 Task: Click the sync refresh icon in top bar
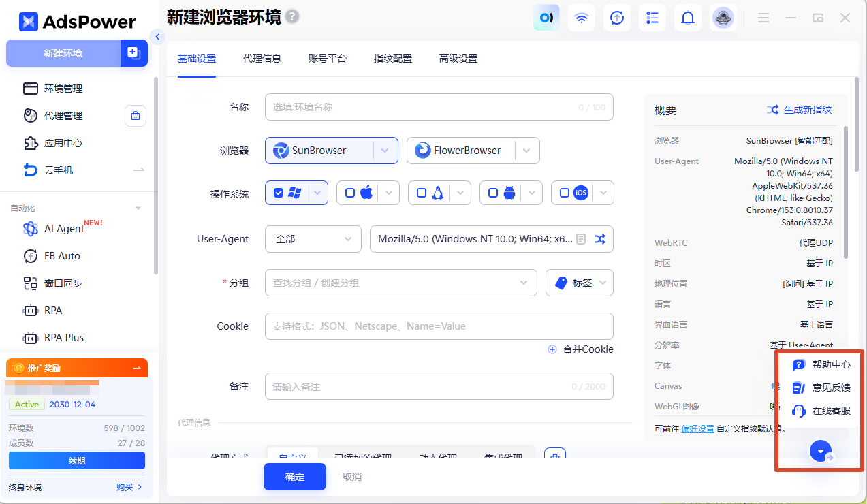(617, 18)
